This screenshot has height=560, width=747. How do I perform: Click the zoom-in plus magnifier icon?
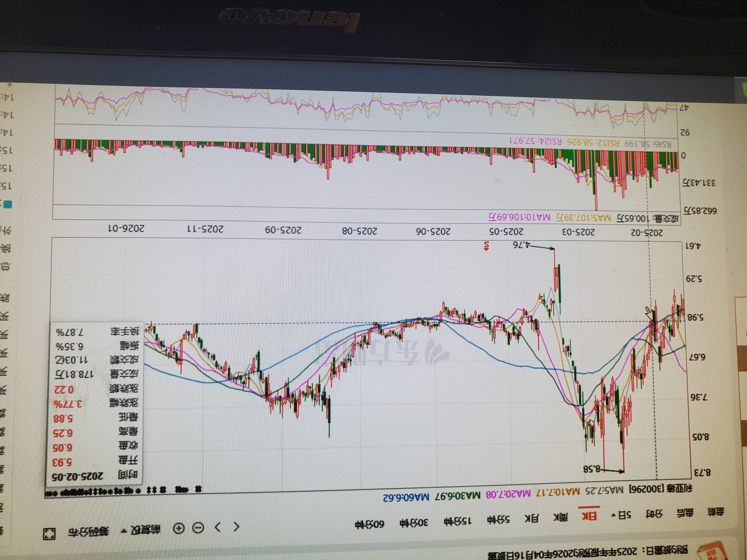[x=179, y=528]
